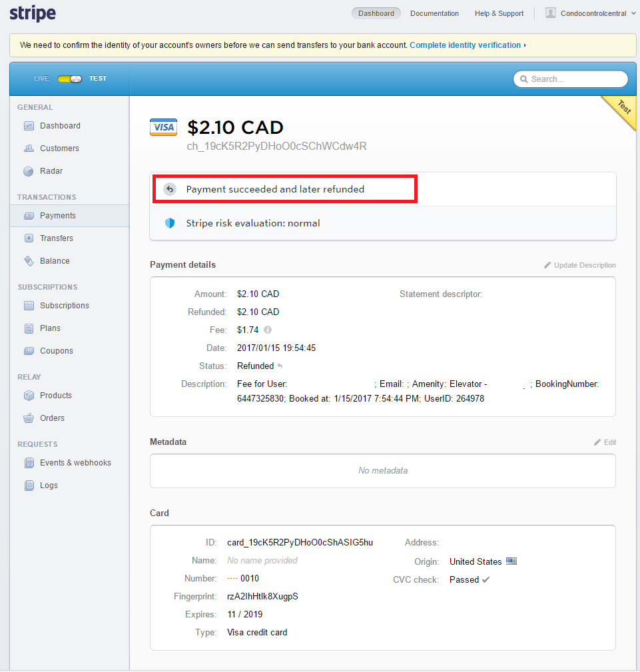This screenshot has width=640, height=672.
Task: Click the search magnifier icon
Action: tap(523, 79)
